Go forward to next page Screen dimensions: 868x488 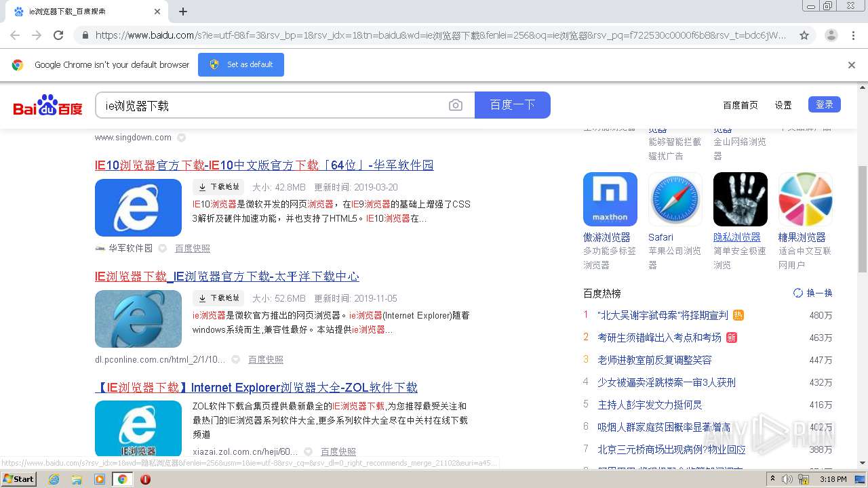point(37,35)
